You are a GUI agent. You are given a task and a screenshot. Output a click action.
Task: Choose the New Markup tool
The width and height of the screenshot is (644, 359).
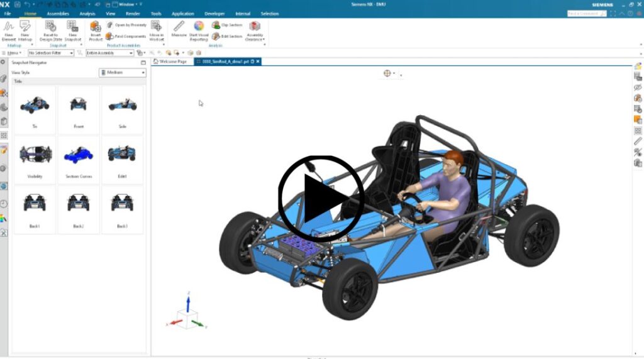(25, 26)
